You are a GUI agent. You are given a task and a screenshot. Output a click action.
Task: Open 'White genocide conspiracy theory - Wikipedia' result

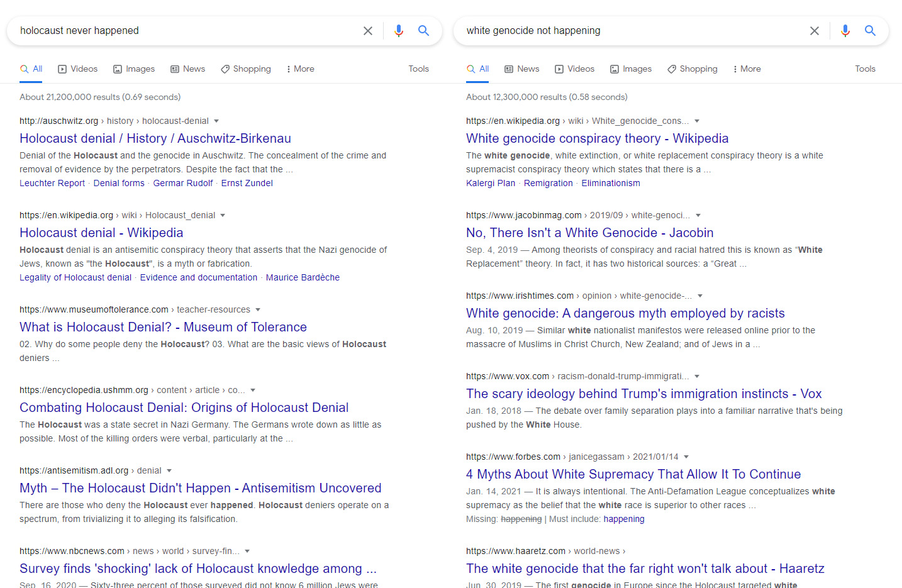[x=598, y=138]
